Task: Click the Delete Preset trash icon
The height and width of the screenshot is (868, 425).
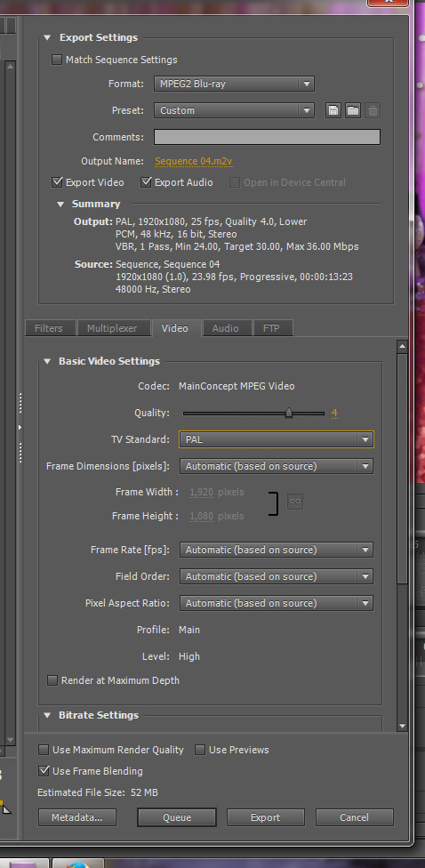Action: click(373, 110)
